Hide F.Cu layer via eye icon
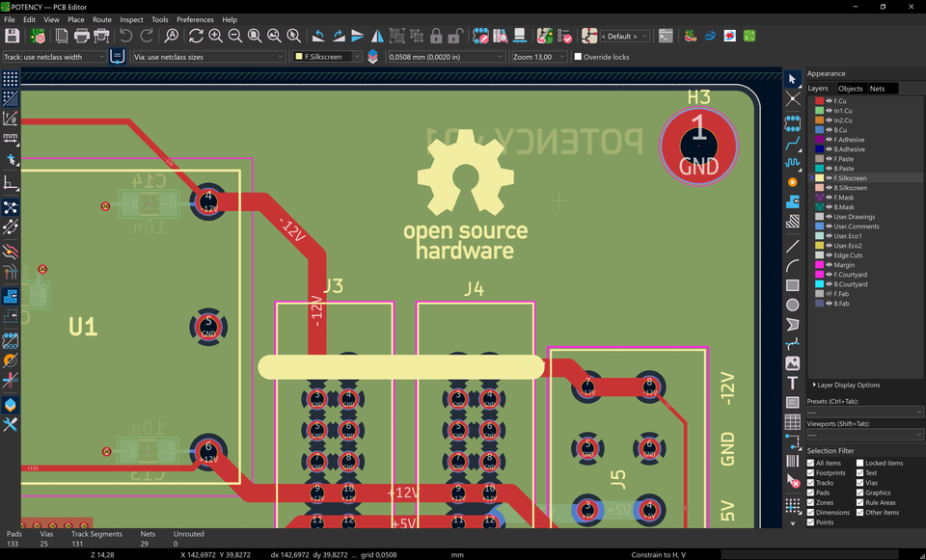 [830, 101]
